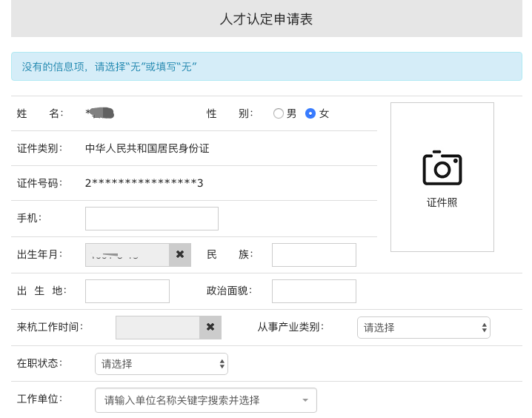Click the 证件类别 label
The image size is (532, 418).
point(40,148)
